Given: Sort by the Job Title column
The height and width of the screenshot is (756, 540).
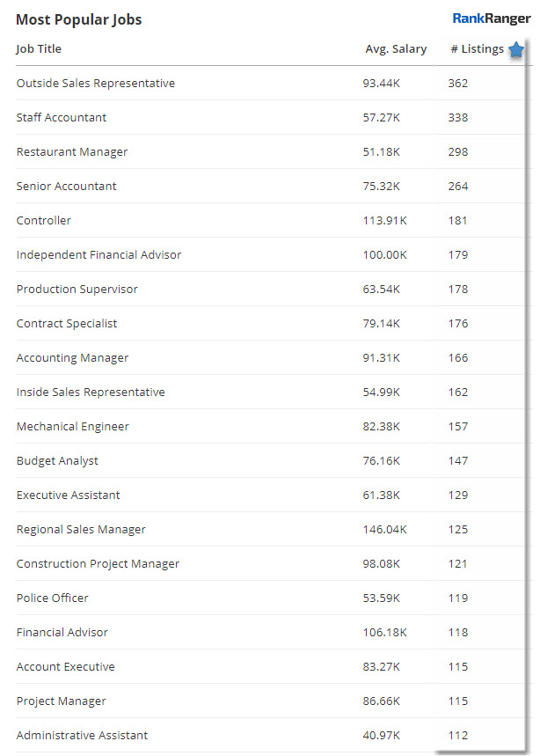Looking at the screenshot, I should pos(39,49).
